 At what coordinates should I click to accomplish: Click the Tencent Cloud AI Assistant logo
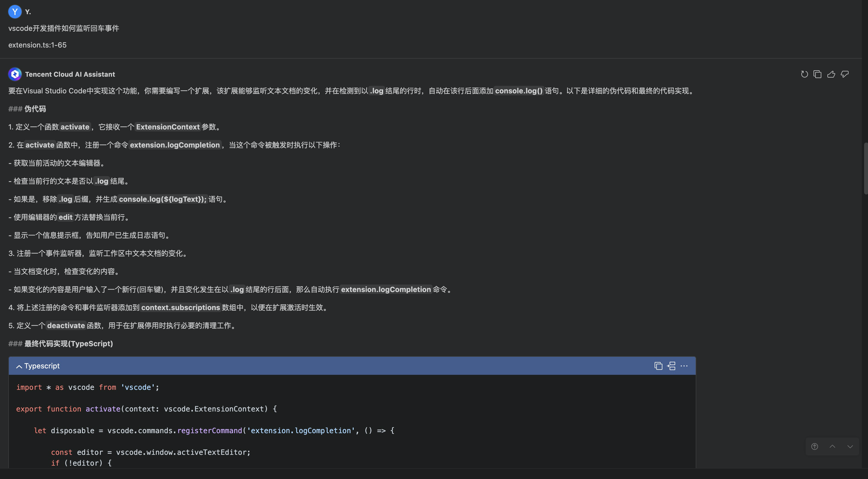point(15,74)
